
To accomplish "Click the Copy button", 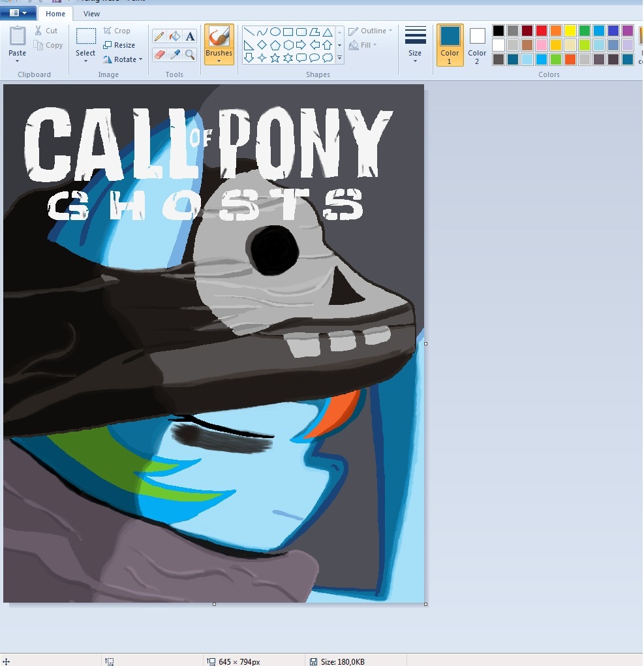I will [48, 45].
